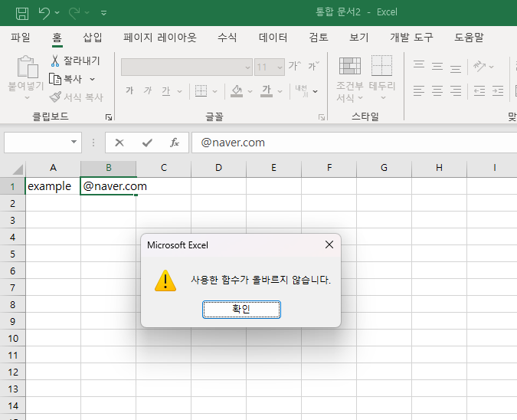Screen dimensions: 517x420
Task: Open the 글꼴 dialog launcher
Action: (x=322, y=117)
